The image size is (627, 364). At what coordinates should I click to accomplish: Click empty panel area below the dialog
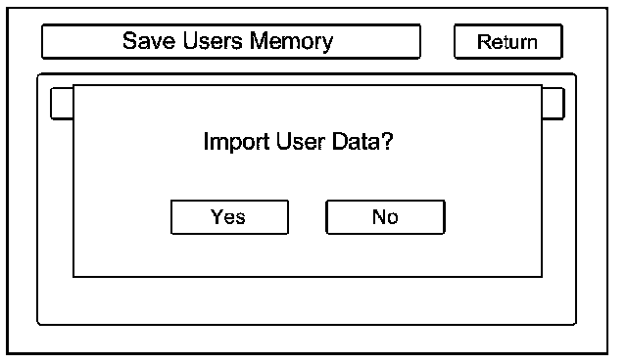[307, 300]
